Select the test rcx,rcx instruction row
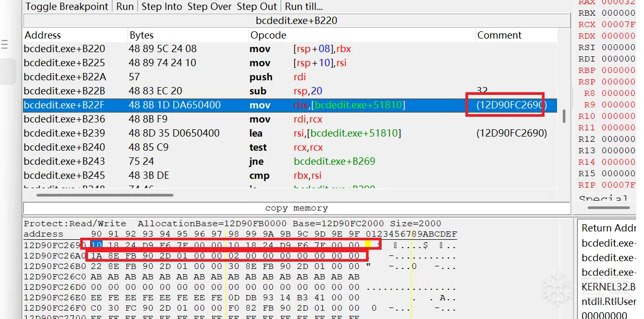 [291, 148]
